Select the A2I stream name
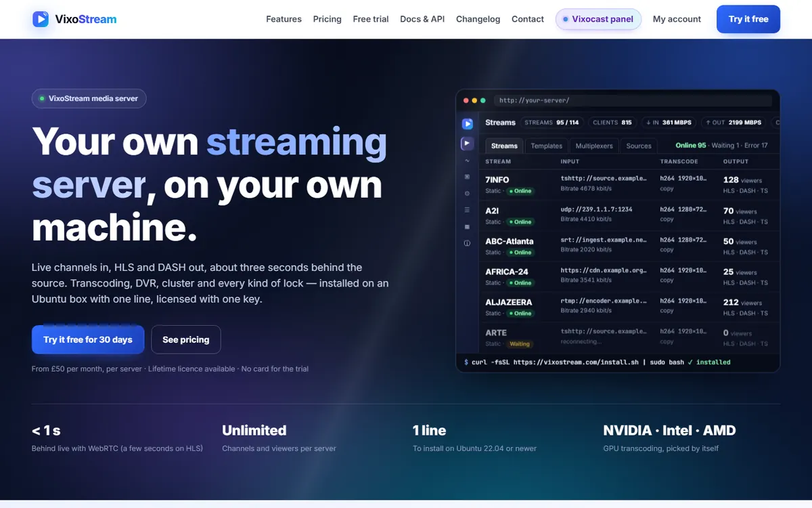Screen dimensions: 812x508 click(x=492, y=211)
